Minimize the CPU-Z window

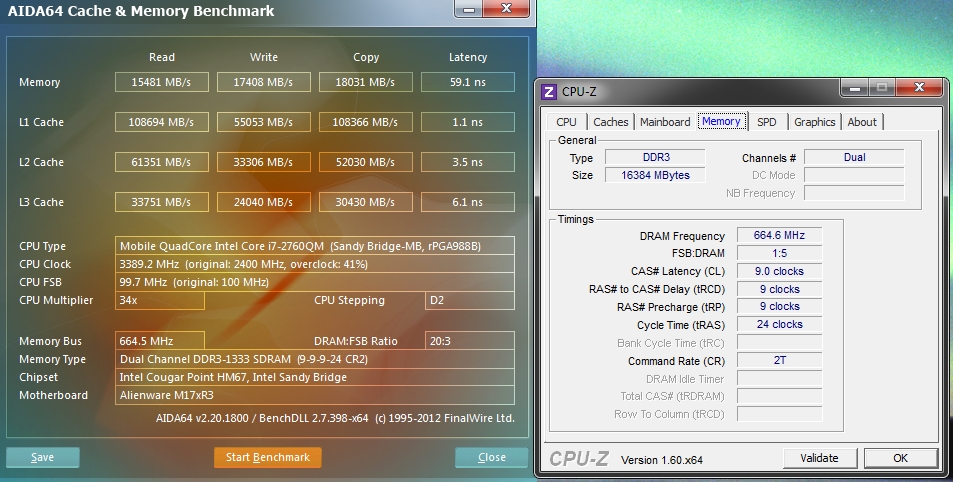pos(856,90)
